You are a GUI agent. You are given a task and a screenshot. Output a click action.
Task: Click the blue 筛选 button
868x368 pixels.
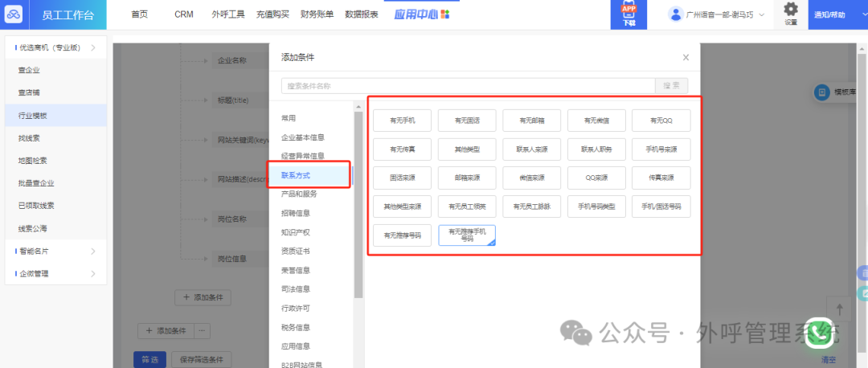(x=150, y=360)
